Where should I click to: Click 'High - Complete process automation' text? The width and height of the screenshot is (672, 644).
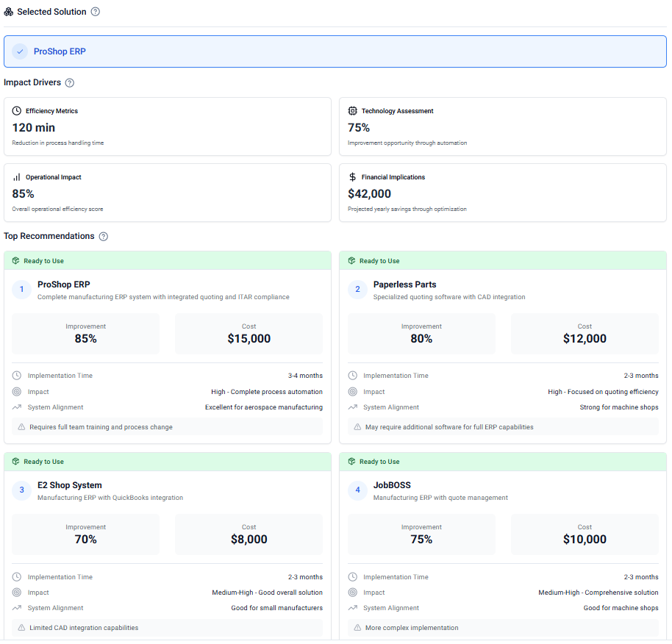(267, 392)
